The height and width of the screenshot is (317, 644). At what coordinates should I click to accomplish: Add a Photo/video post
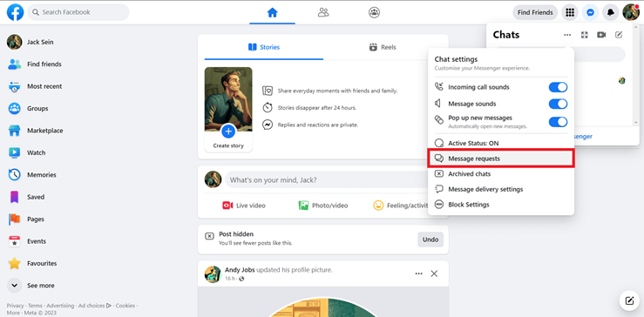pyautogui.click(x=323, y=206)
